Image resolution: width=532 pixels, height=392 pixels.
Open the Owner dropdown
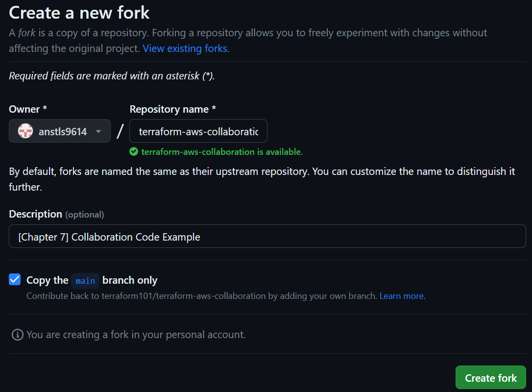60,131
